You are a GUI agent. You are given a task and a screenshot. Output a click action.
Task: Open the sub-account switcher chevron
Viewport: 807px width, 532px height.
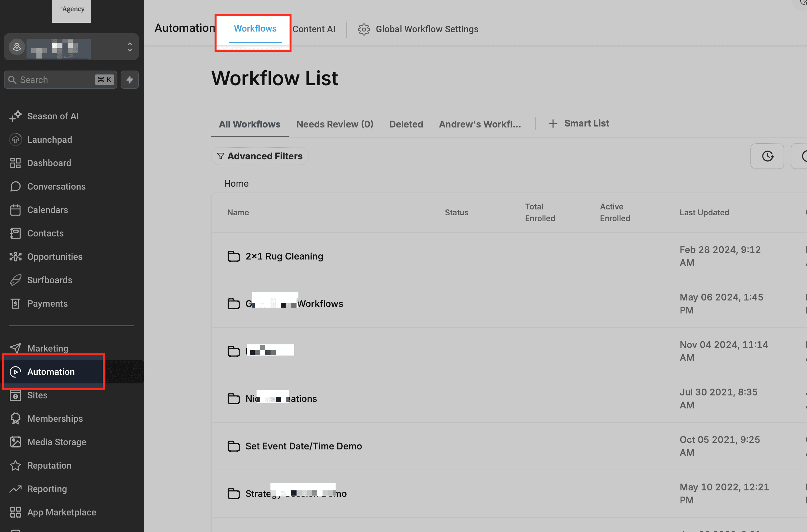pyautogui.click(x=129, y=47)
